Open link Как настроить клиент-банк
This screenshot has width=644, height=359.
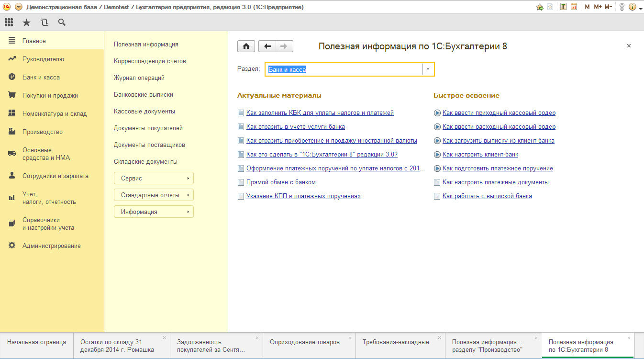[x=480, y=155]
